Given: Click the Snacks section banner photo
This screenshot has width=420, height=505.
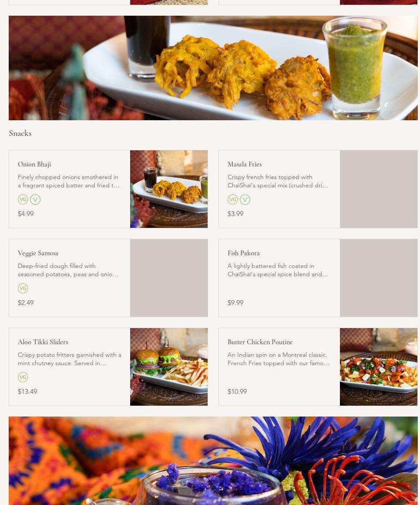Looking at the screenshot, I should click(213, 68).
